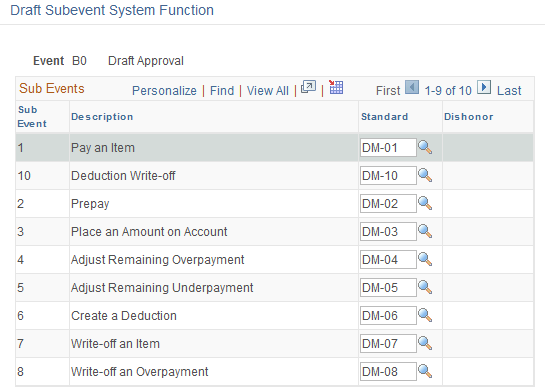Open lookup for Standard DM-06

coord(425,316)
